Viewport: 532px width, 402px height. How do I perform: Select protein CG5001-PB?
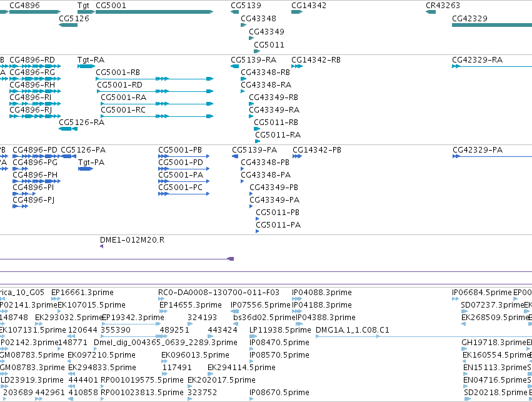(184, 156)
